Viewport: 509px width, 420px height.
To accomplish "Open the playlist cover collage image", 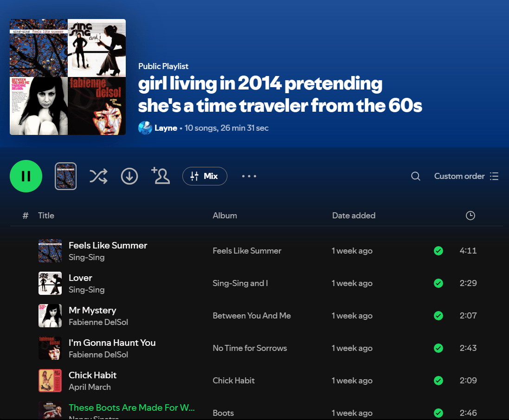I will click(x=68, y=77).
